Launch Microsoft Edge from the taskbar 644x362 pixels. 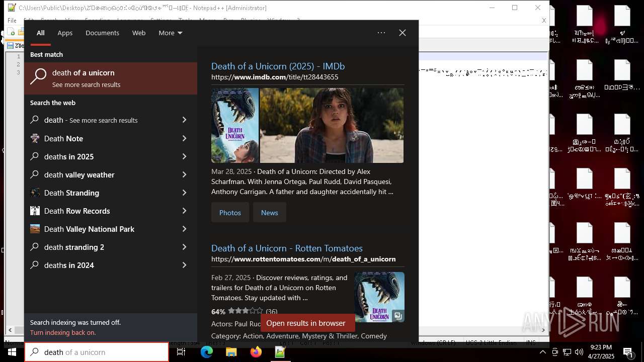point(207,352)
